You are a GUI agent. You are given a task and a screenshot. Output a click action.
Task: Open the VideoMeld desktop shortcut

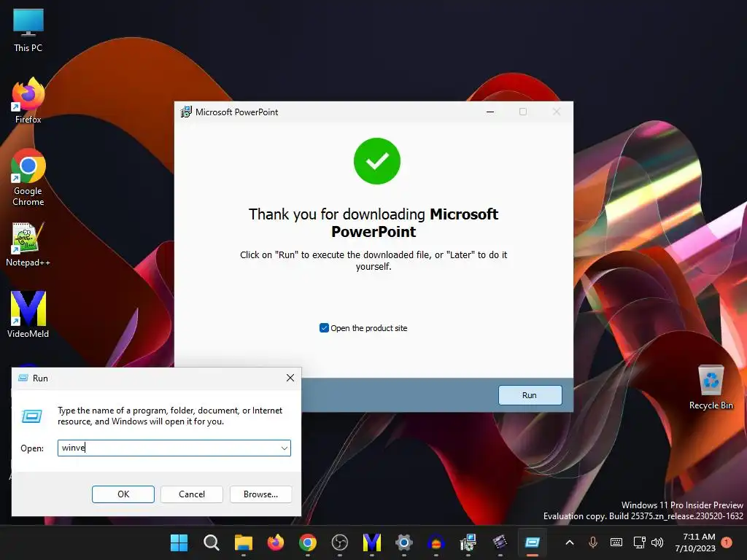28,314
